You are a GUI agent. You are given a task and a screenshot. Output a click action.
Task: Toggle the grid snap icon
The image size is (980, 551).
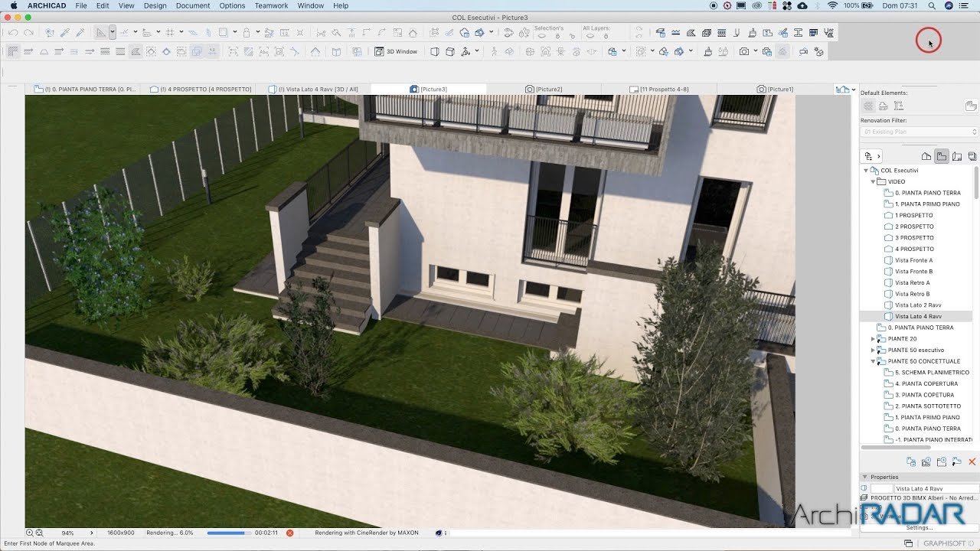170,32
